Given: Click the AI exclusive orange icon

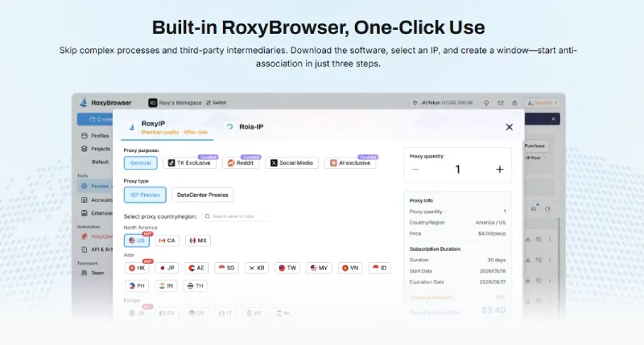Looking at the screenshot, I should click(333, 163).
